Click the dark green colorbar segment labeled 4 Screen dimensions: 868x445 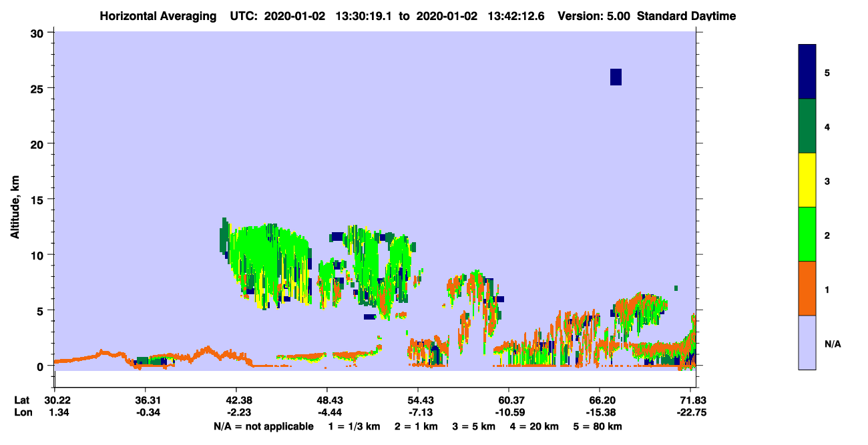[x=807, y=126]
